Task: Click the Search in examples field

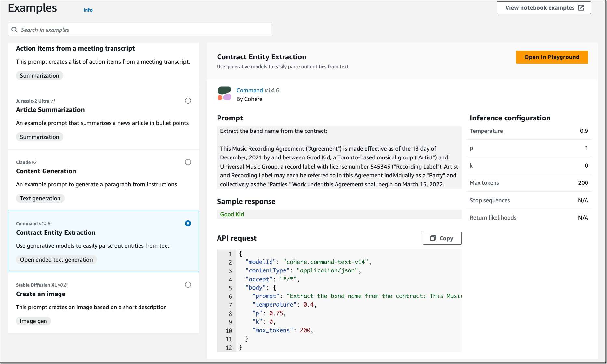Action: [139, 30]
